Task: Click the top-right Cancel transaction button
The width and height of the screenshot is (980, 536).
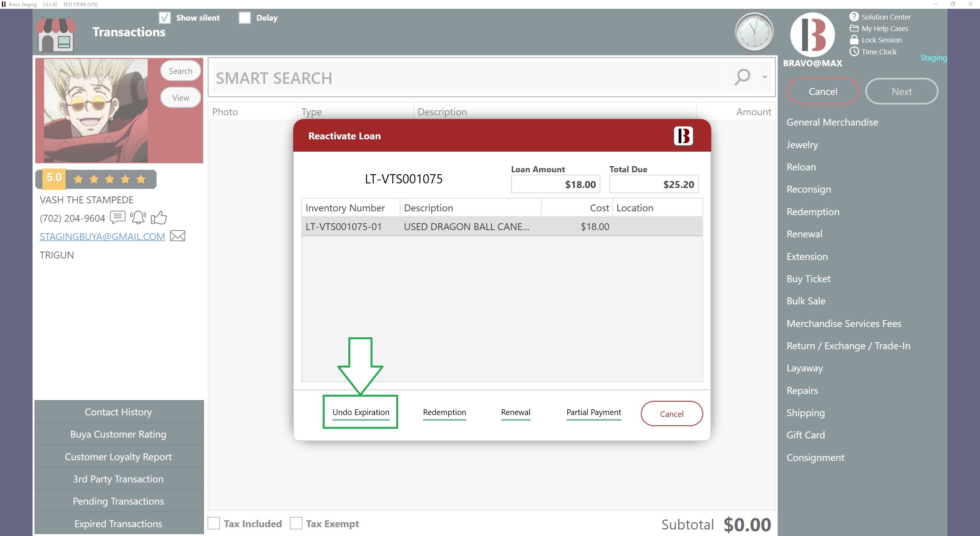Action: point(823,92)
